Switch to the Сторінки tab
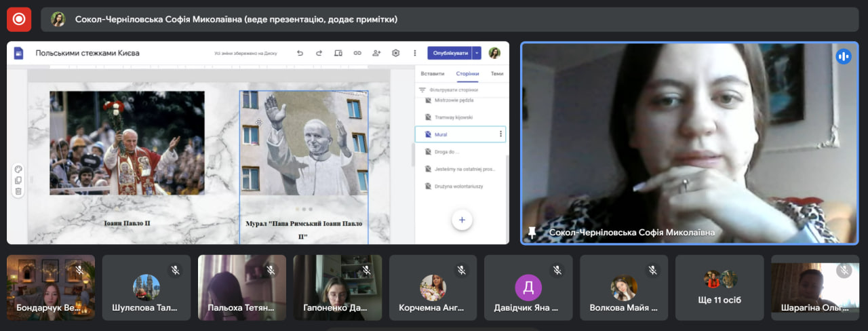This screenshot has width=868, height=331. click(x=467, y=74)
